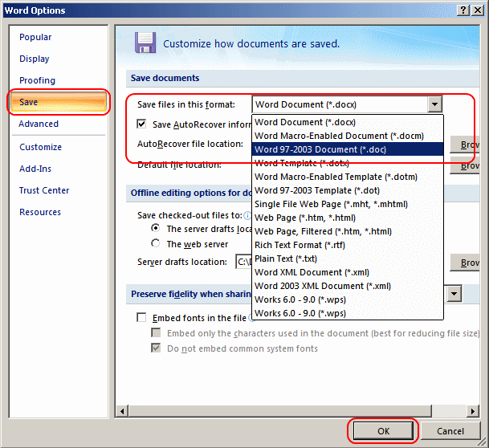Viewport: 489px width, 448px height.
Task: Click the horizontal scrollbar left arrow
Action: click(122, 412)
